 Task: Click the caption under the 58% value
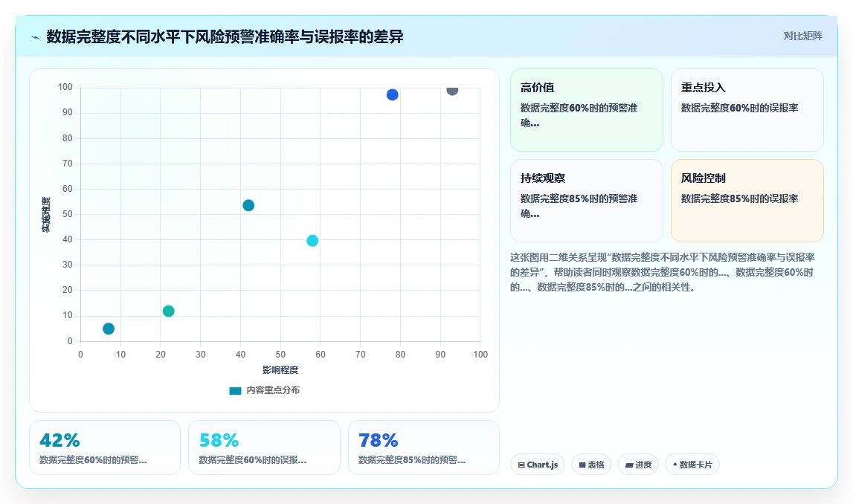252,460
